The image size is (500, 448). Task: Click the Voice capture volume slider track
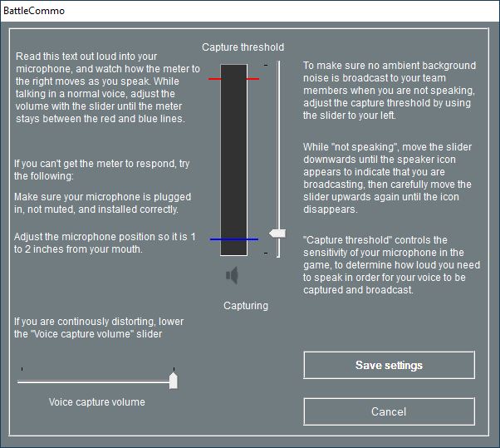coord(97,382)
